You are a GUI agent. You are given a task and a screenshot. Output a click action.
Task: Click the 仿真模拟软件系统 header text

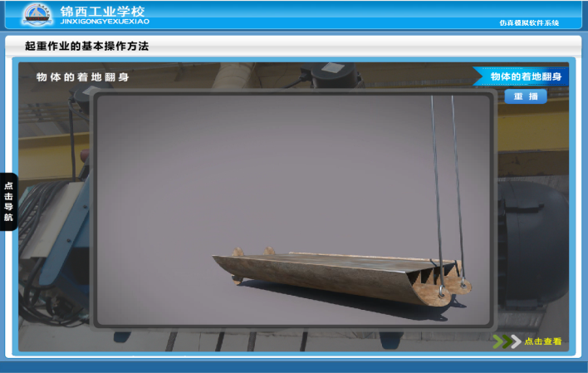pyautogui.click(x=529, y=23)
